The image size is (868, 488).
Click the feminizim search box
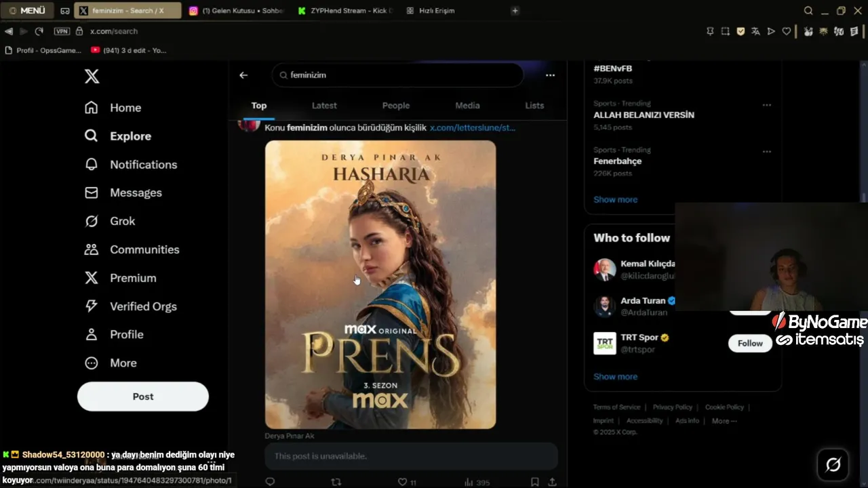point(397,75)
